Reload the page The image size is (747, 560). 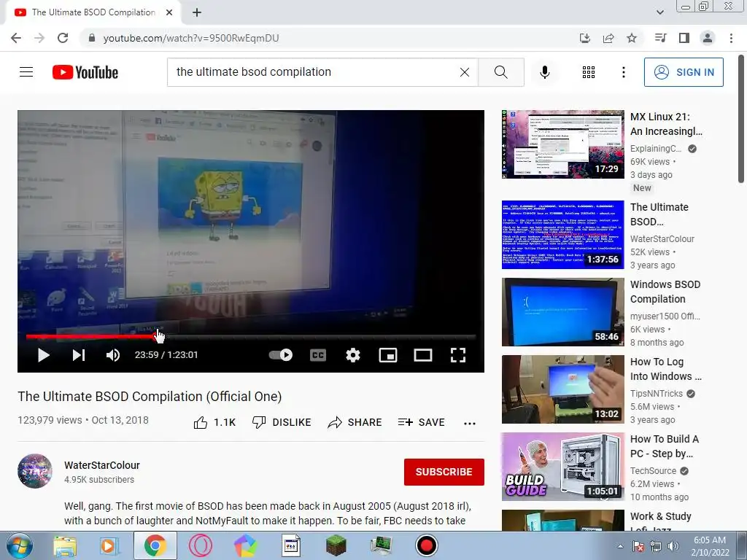pyautogui.click(x=63, y=38)
